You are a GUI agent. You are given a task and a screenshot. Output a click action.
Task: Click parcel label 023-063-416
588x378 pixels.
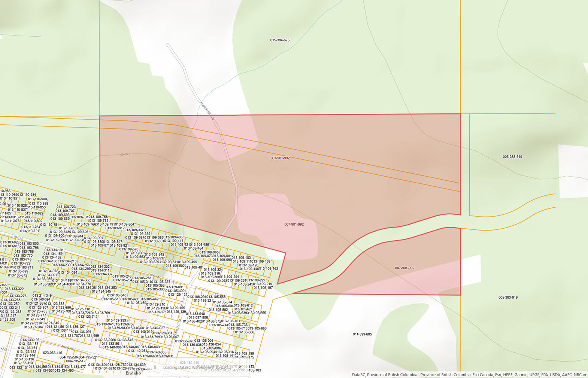coord(52,353)
